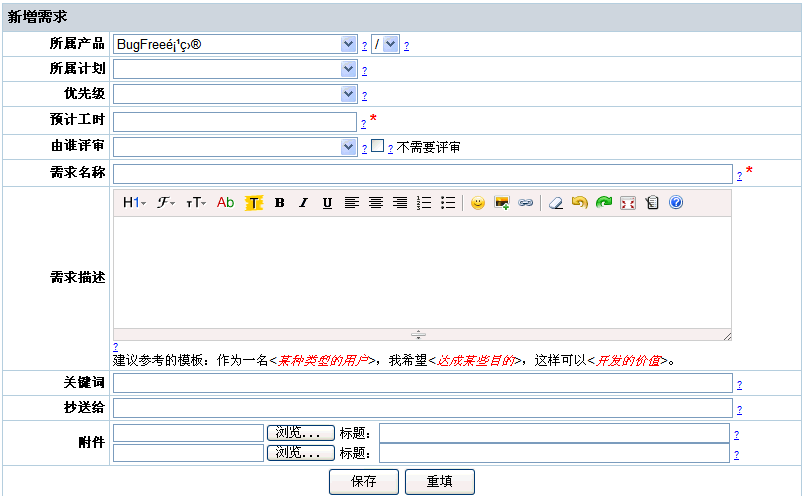Click second attachment file path field
802x496 pixels.
[188, 453]
